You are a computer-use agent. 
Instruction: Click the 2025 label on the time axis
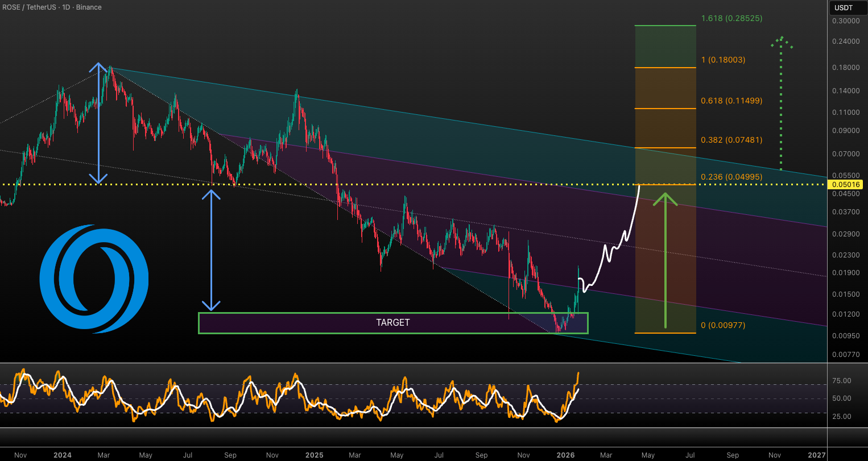(x=314, y=455)
